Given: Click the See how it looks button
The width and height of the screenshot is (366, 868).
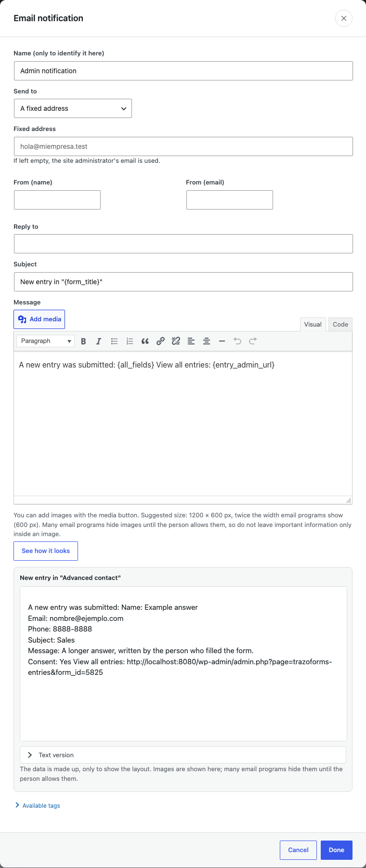Looking at the screenshot, I should (46, 551).
